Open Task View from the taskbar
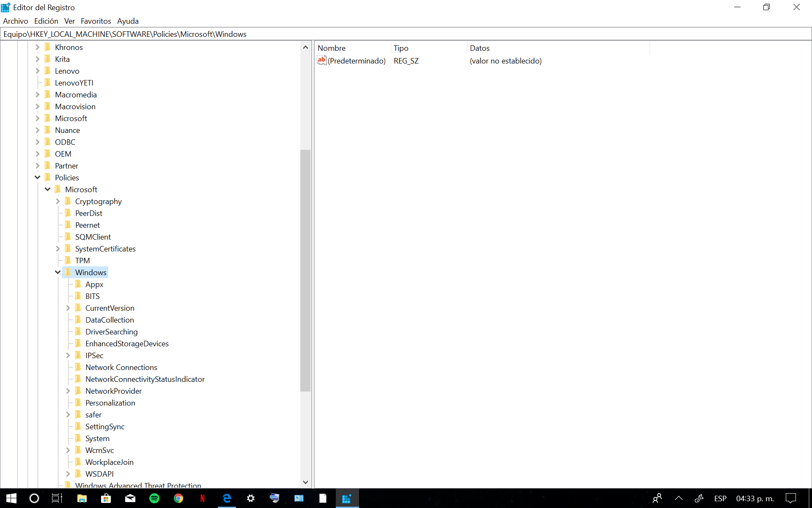This screenshot has width=812, height=508. coord(57,498)
